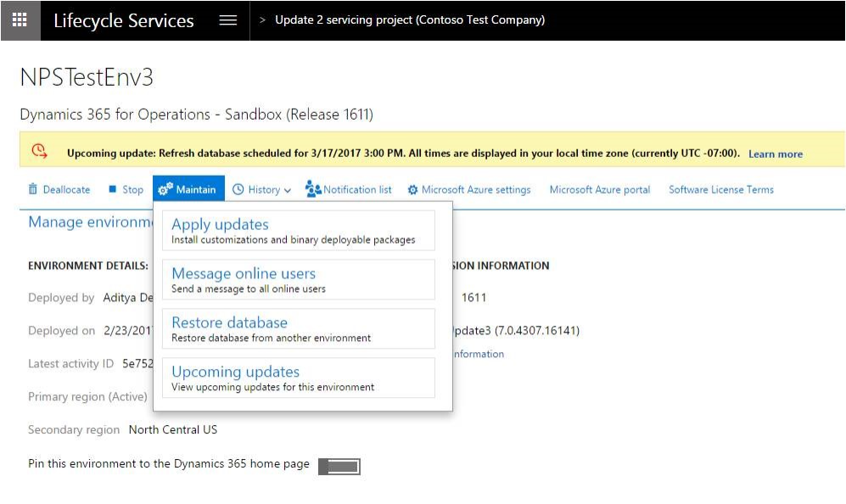Click the Maintain gears icon
846x504 pixels.
pyautogui.click(x=165, y=189)
